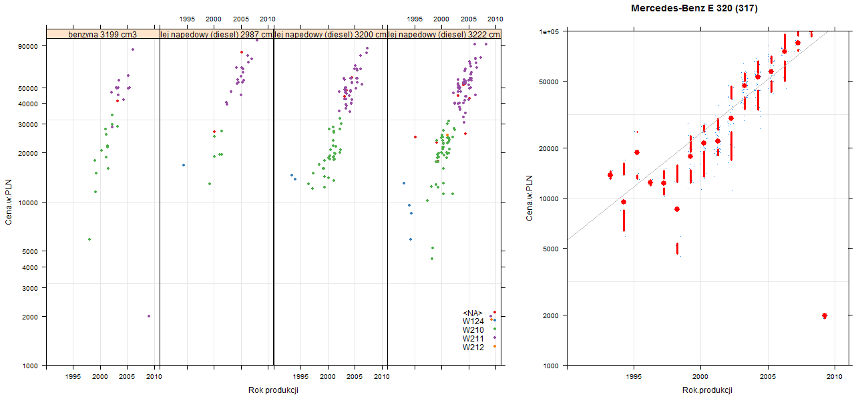The width and height of the screenshot is (868, 401).
Task: Click the "20000" tick on the right chart's y-axis
Action: (x=548, y=148)
